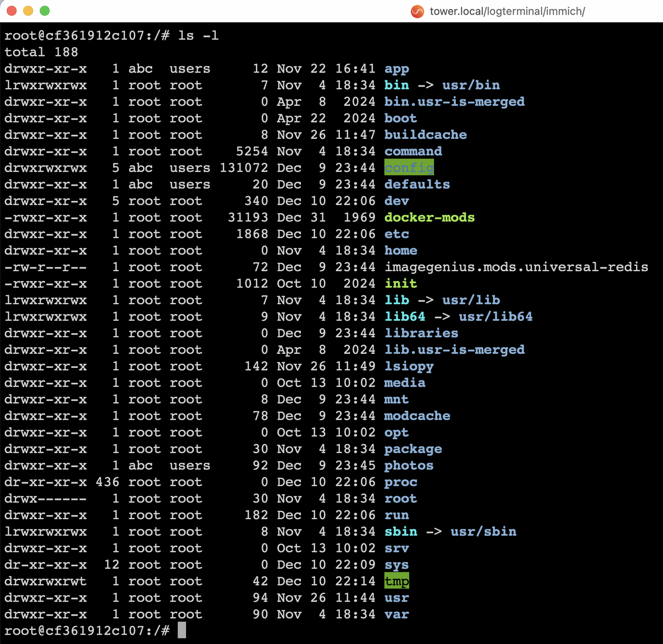Image resolution: width=663 pixels, height=644 pixels.
Task: Click the 'photos' directory name
Action: point(409,466)
